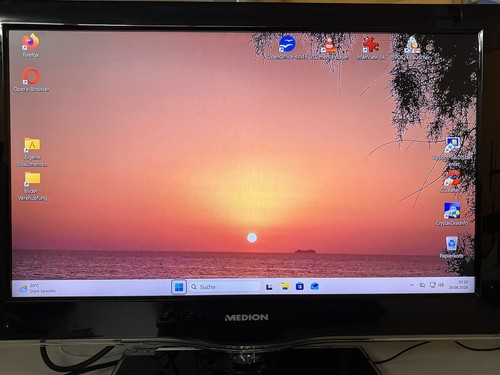This screenshot has width=500, height=375.
Task: Open the CrystalDiskInfo shortcut
Action: pyautogui.click(x=452, y=214)
